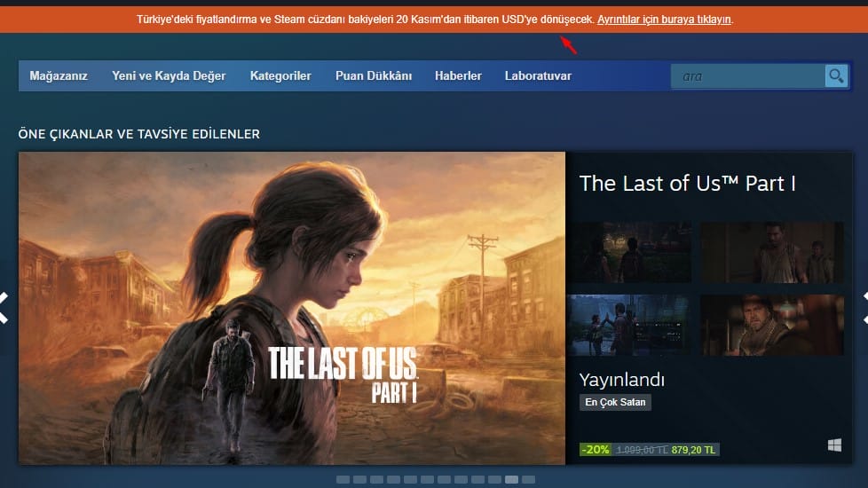Go to previous featured game arrow

click(4, 308)
